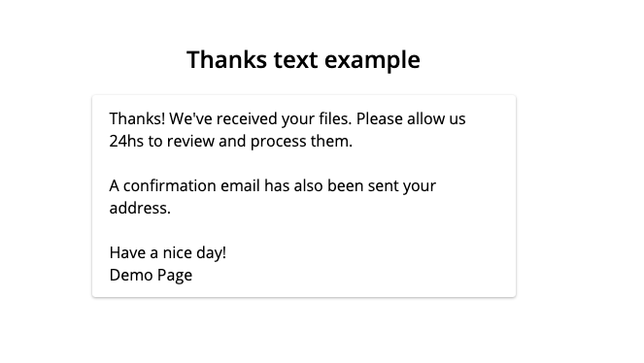Click the word "review" in the second line
This screenshot has height=363, width=644.
190,141
